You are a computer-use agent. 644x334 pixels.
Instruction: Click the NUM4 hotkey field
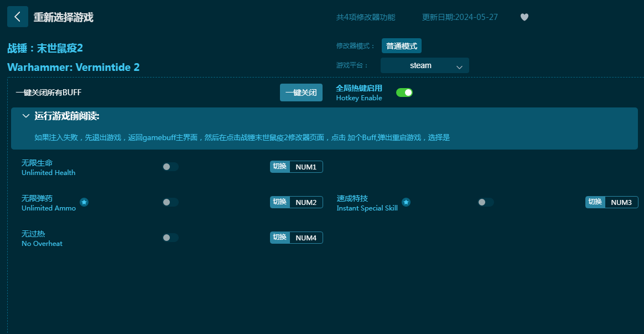pyautogui.click(x=306, y=238)
